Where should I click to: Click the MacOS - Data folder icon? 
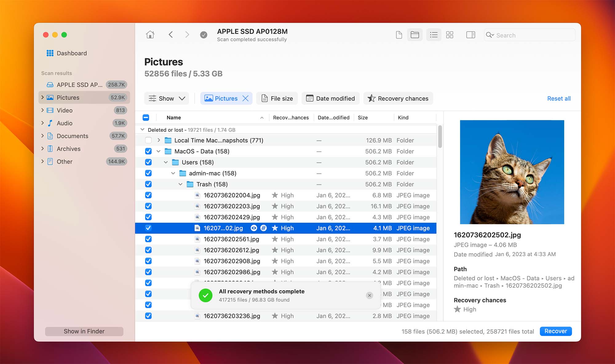point(168,151)
